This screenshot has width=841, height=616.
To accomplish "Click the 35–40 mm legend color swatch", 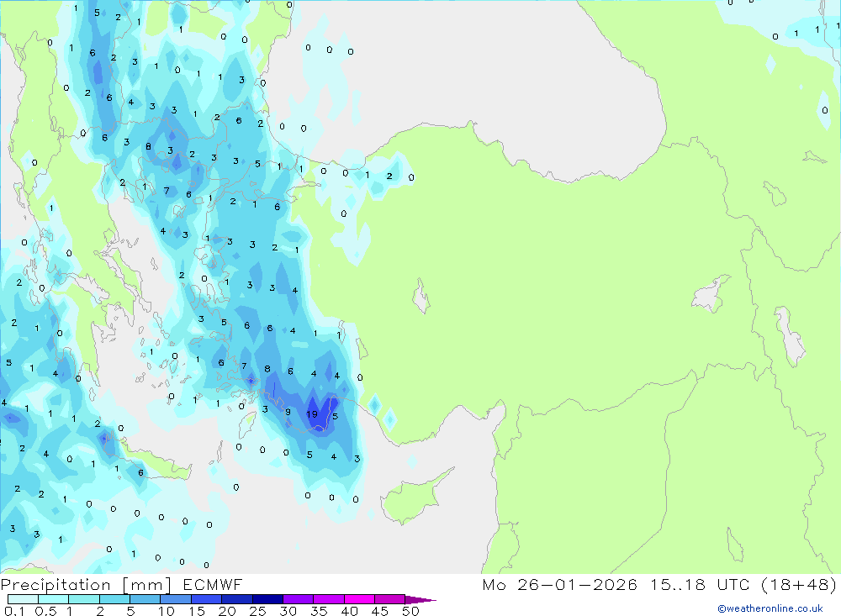I will click(329, 599).
